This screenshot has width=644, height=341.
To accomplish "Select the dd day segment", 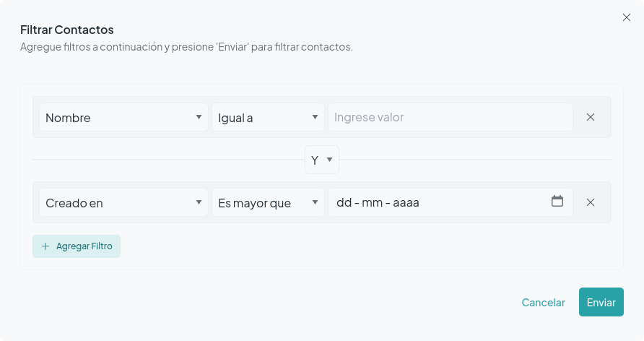I will coord(344,202).
